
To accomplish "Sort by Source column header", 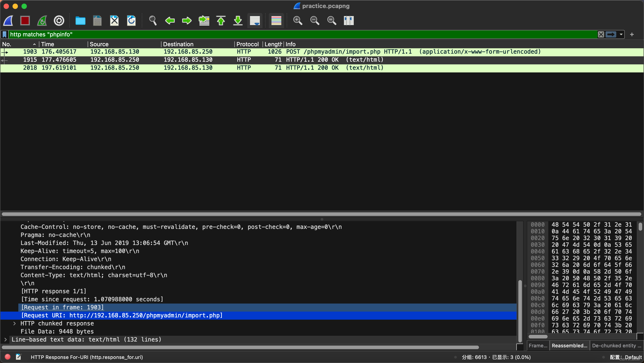I will tap(124, 44).
